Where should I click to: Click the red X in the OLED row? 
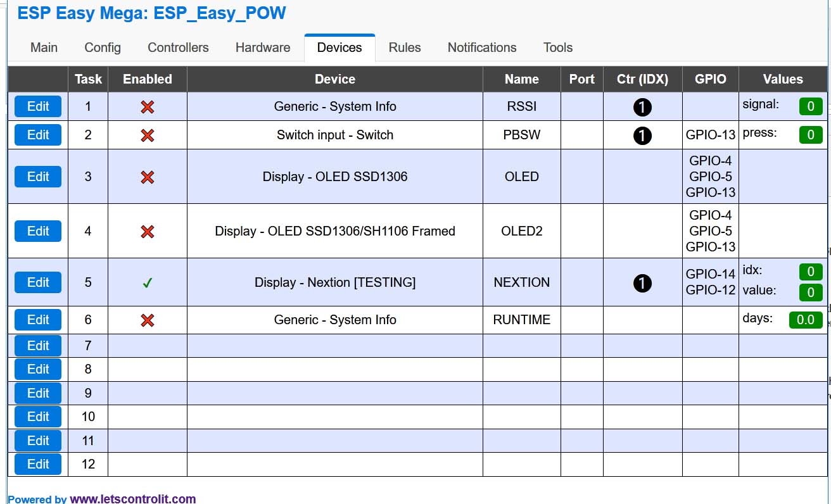(148, 177)
